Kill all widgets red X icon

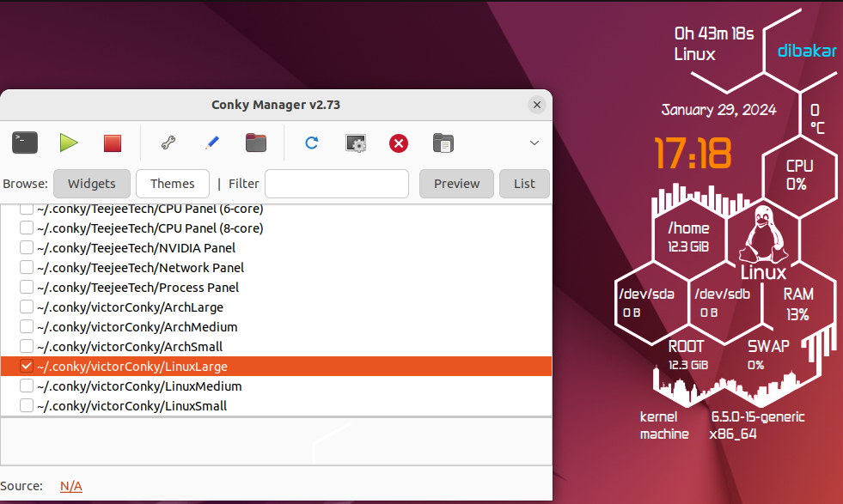pyautogui.click(x=399, y=143)
